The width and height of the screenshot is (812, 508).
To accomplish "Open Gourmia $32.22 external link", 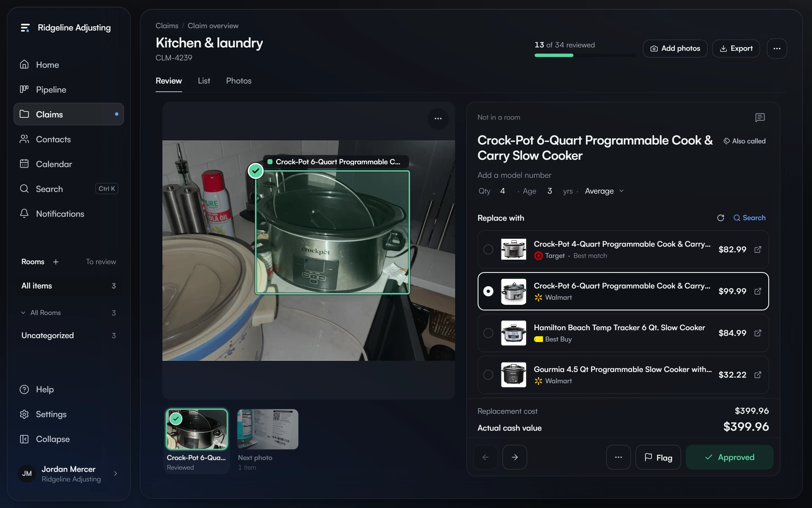I will pos(758,375).
